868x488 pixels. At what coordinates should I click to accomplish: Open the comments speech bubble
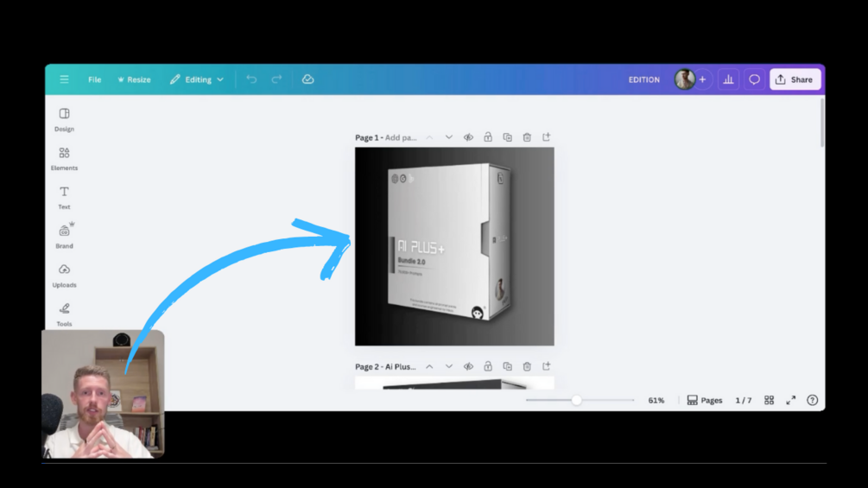click(x=754, y=79)
